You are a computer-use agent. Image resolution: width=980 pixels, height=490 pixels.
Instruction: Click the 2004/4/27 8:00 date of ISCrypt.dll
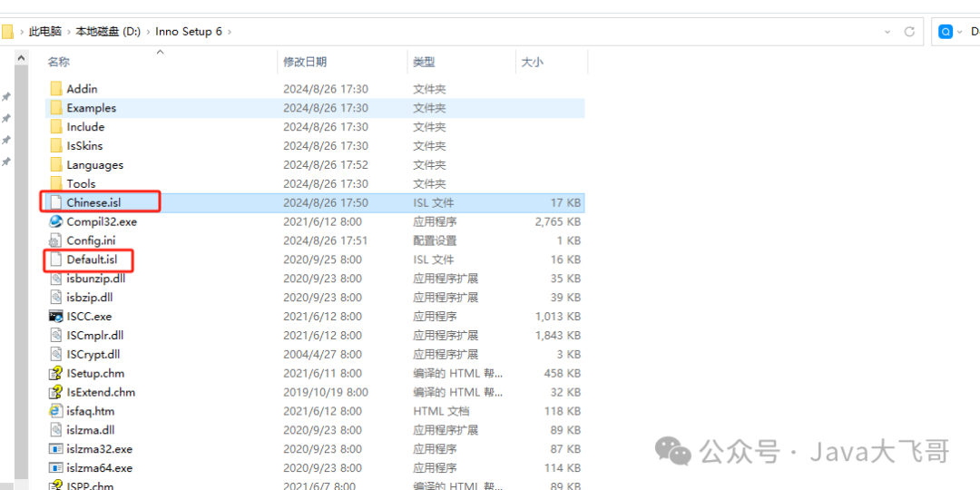[322, 354]
